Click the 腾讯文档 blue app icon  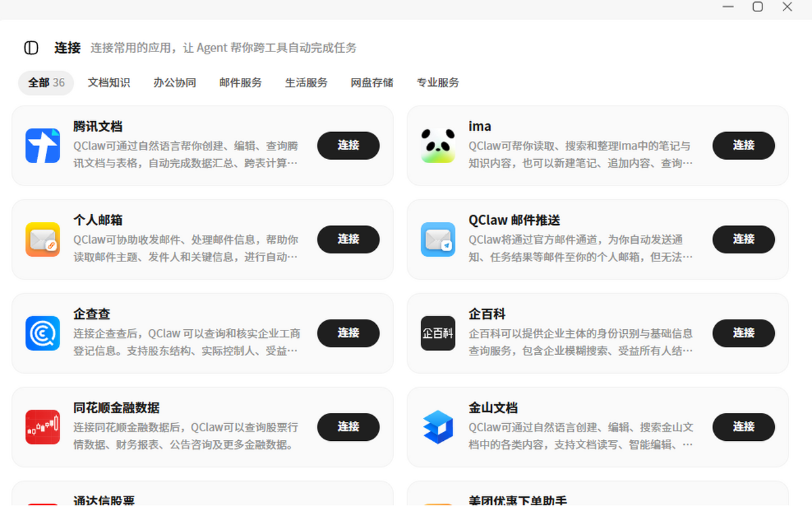point(43,146)
